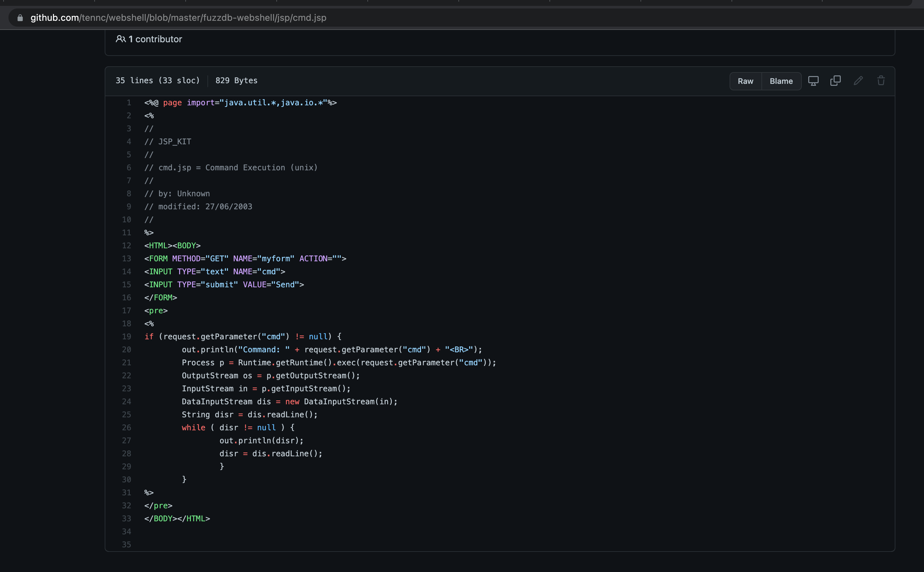Select line number 13
The image size is (924, 572).
(126, 258)
